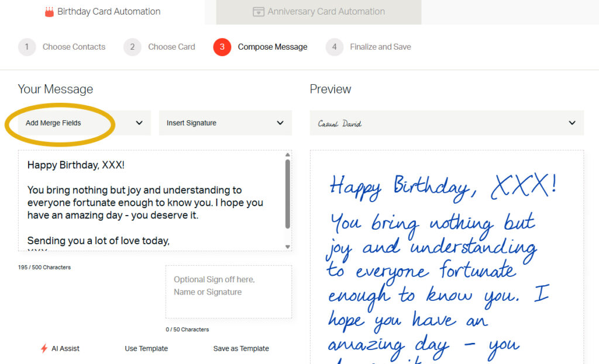Click Use Template
Viewport: 599px width, 364px height.
[x=146, y=348]
